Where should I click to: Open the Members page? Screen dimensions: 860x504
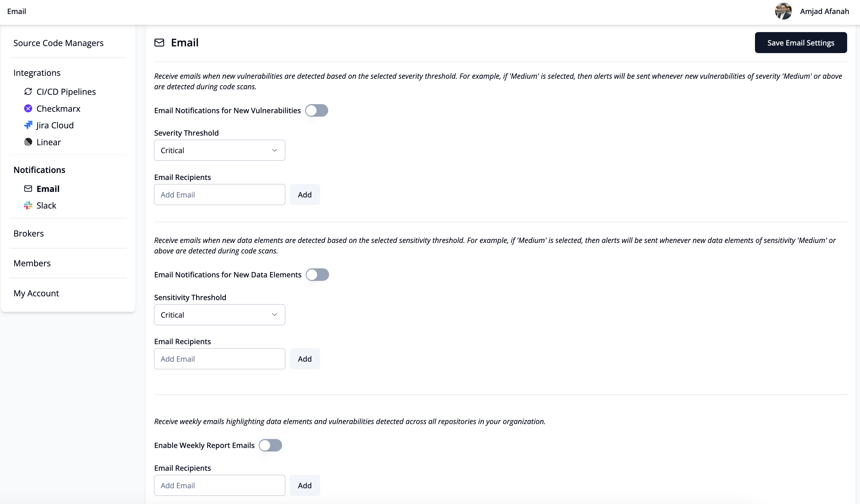point(32,263)
